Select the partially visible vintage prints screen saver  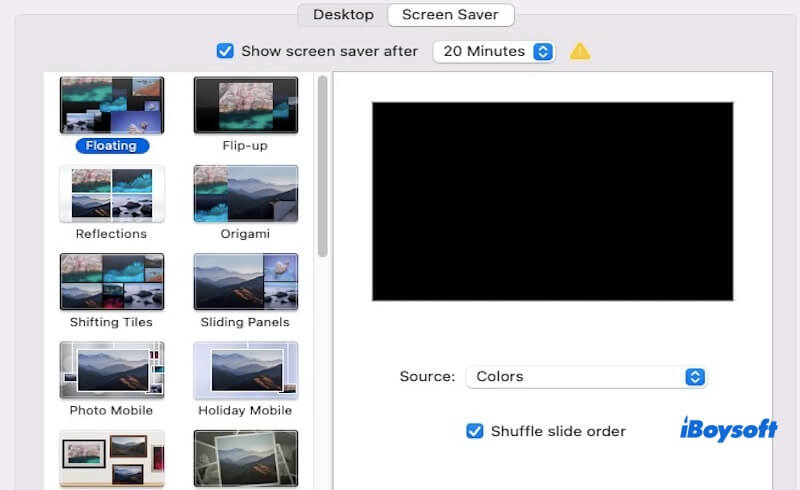point(245,459)
